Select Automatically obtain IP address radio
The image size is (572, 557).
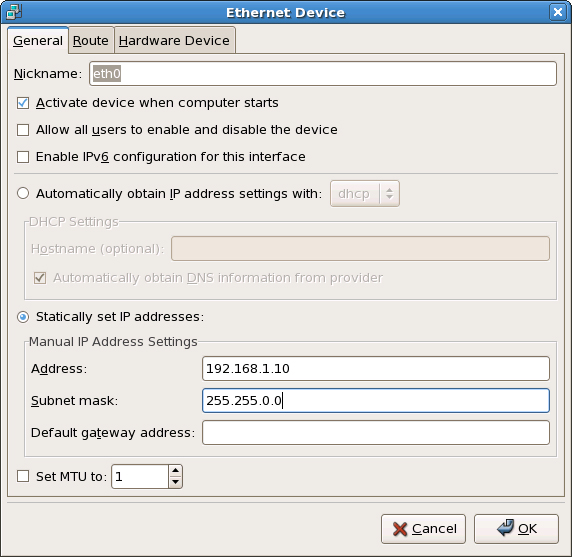(23, 193)
